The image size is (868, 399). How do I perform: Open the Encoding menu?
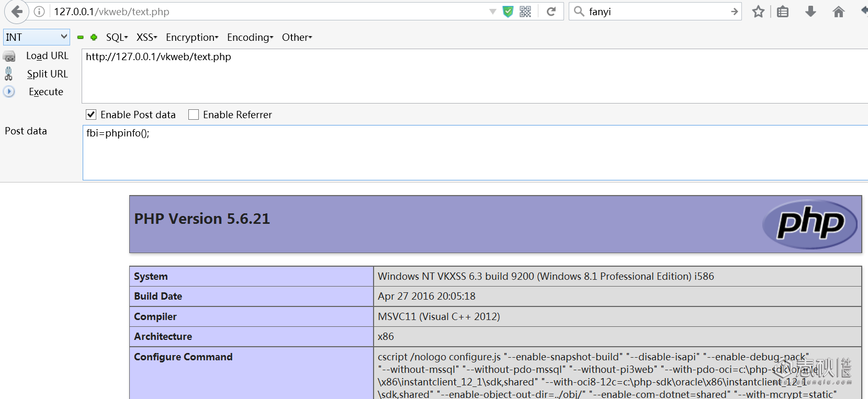(250, 37)
